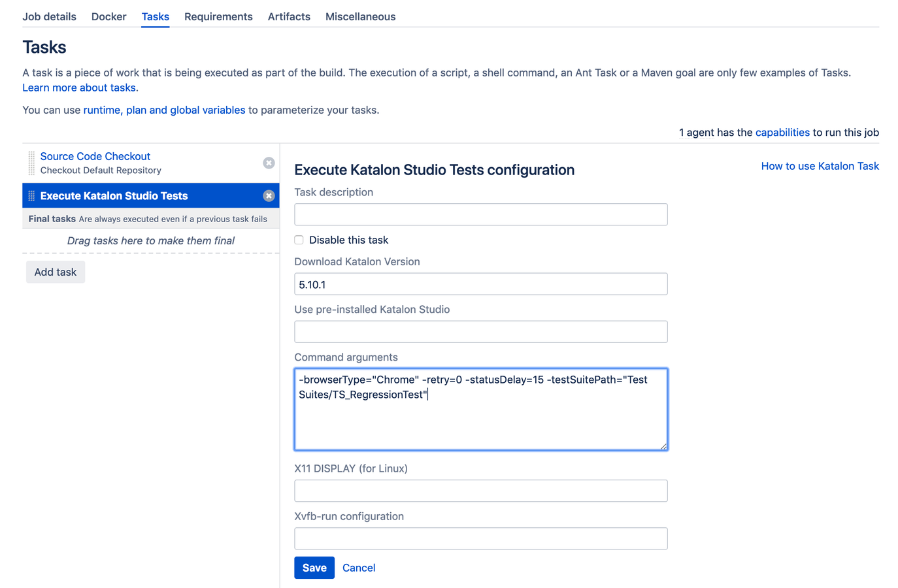The width and height of the screenshot is (898, 588).
Task: Cancel the task configuration changes
Action: (359, 568)
